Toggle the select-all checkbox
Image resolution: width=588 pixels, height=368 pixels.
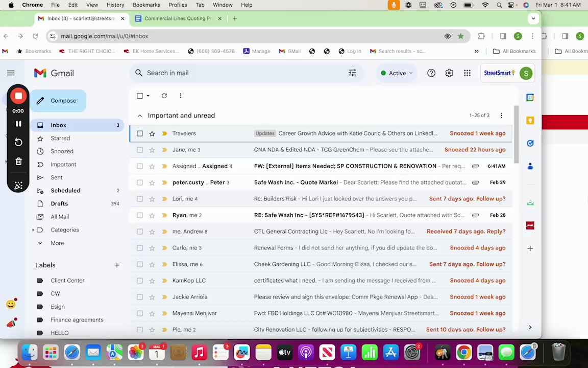point(140,96)
